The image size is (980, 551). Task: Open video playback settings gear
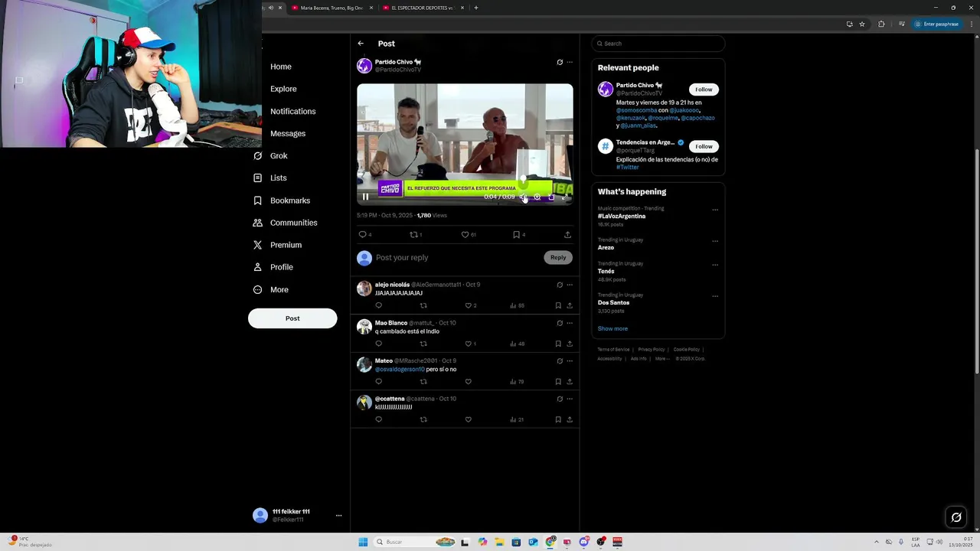537,197
